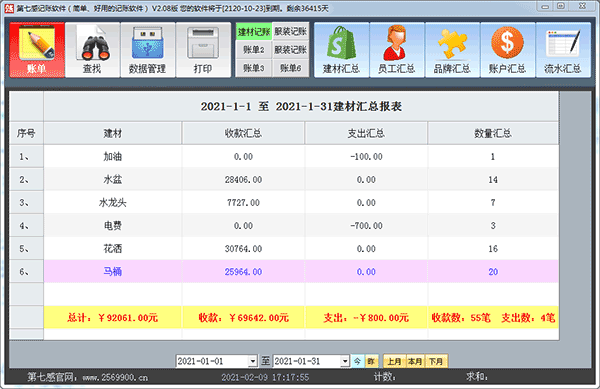Viewport: 600px width, 389px height.
Task: Click the 28406.00 income value
Action: (243, 179)
